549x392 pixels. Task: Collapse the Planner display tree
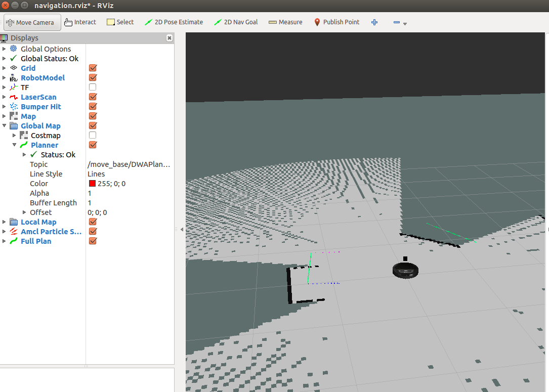14,145
